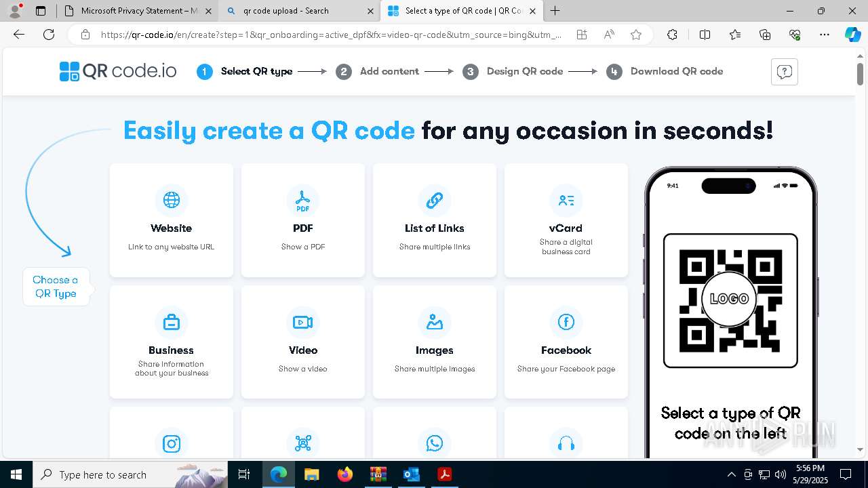Open browser Collections icon

pyautogui.click(x=765, y=35)
